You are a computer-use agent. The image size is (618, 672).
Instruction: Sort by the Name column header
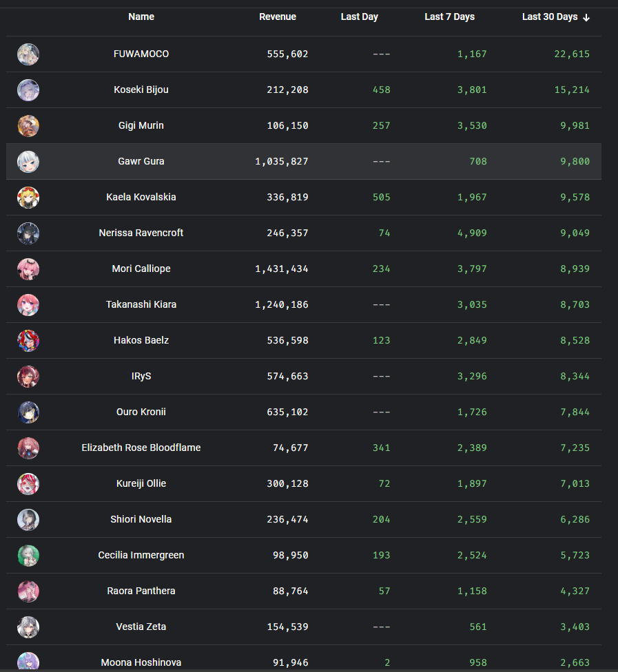pyautogui.click(x=141, y=17)
